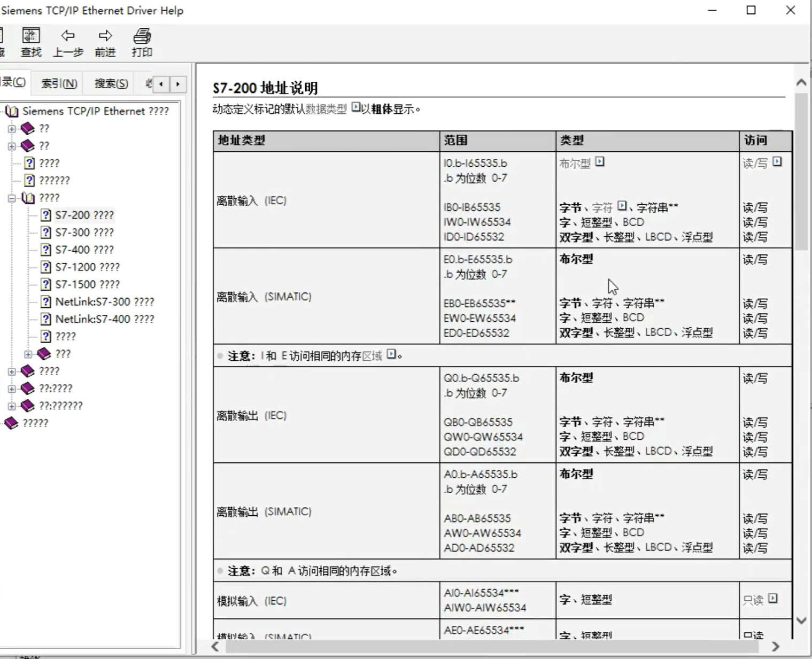Expand the book node below NetLink topics
Viewport: 812px width, 659px height.
pyautogui.click(x=28, y=354)
